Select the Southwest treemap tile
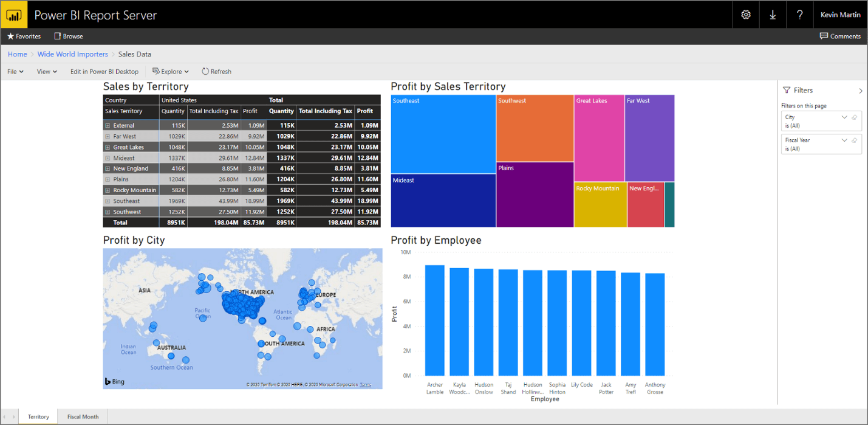The width and height of the screenshot is (868, 425). pos(535,128)
